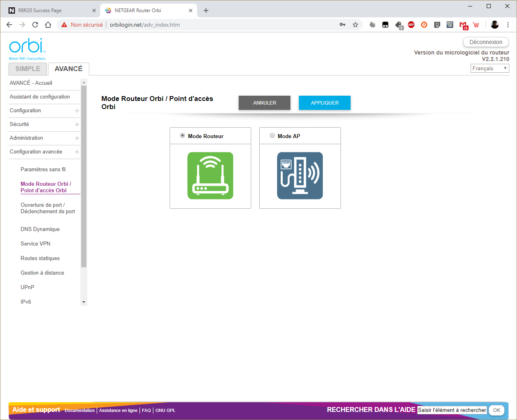
Task: Expand the Configuration menu section
Action: click(x=77, y=111)
